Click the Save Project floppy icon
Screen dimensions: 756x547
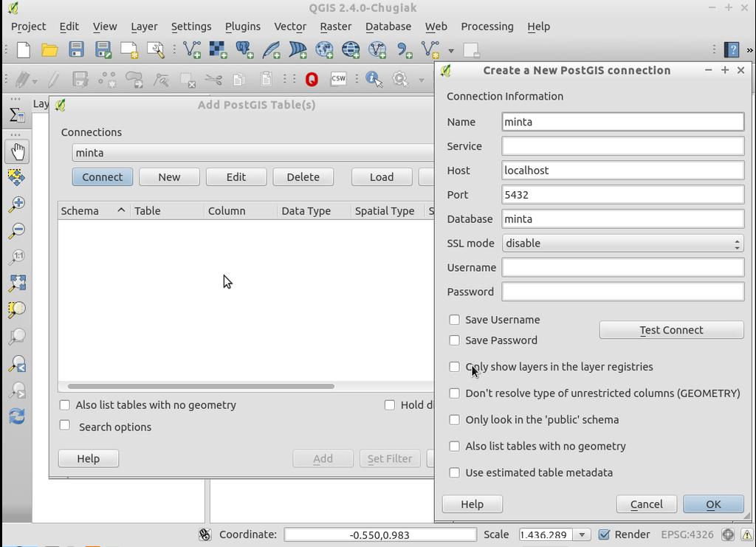[76, 49]
